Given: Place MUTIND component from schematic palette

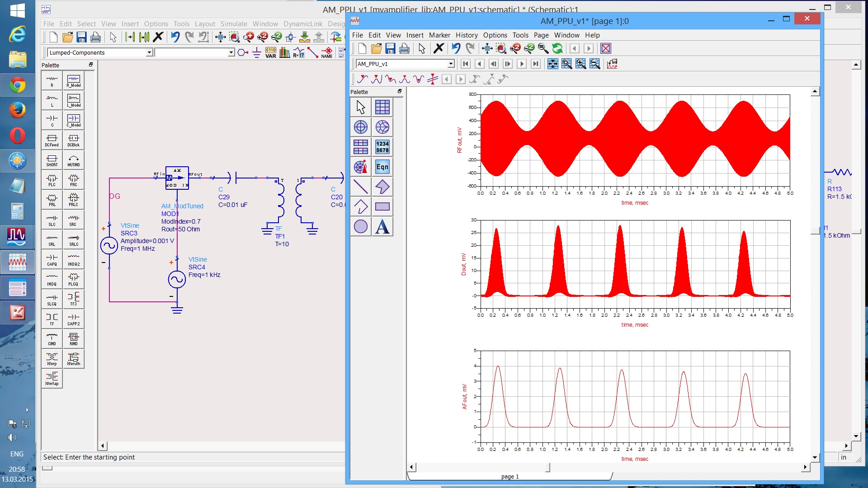Looking at the screenshot, I should [x=74, y=160].
